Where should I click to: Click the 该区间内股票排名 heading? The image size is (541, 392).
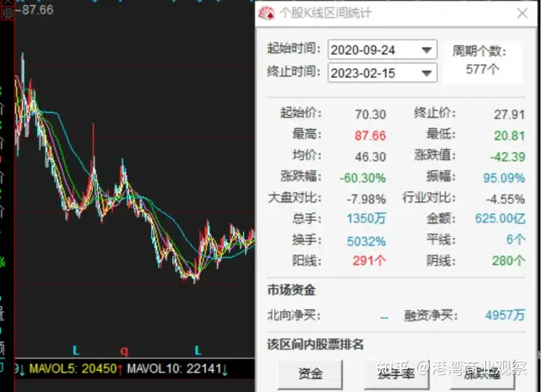tap(316, 344)
